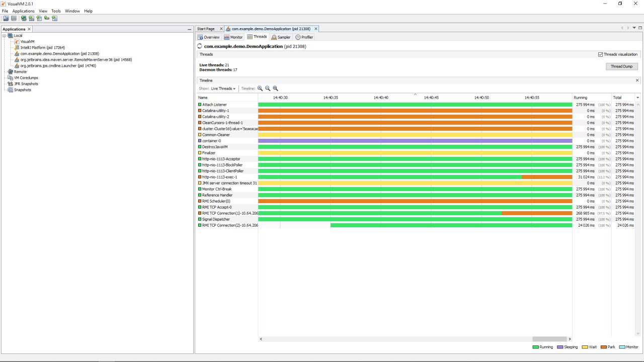Image resolution: width=644 pixels, height=362 pixels.
Task: Click the 14:40:45 timeline time marker
Action: [x=431, y=98]
